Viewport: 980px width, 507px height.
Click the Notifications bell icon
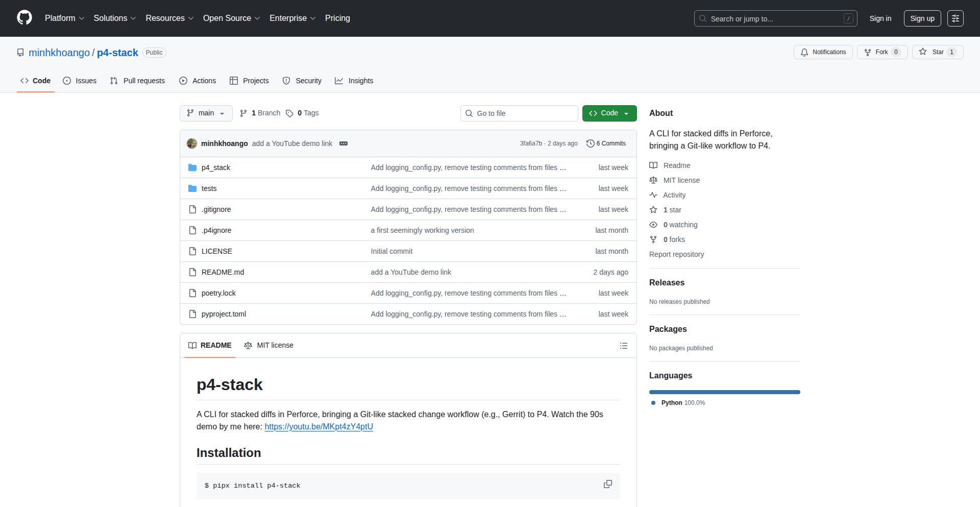pos(804,52)
